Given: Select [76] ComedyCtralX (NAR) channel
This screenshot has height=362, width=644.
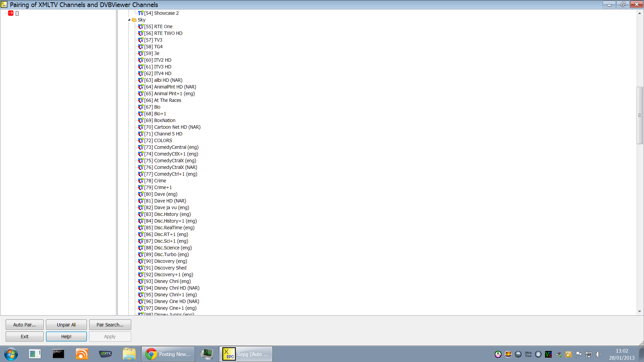Looking at the screenshot, I should click(171, 167).
